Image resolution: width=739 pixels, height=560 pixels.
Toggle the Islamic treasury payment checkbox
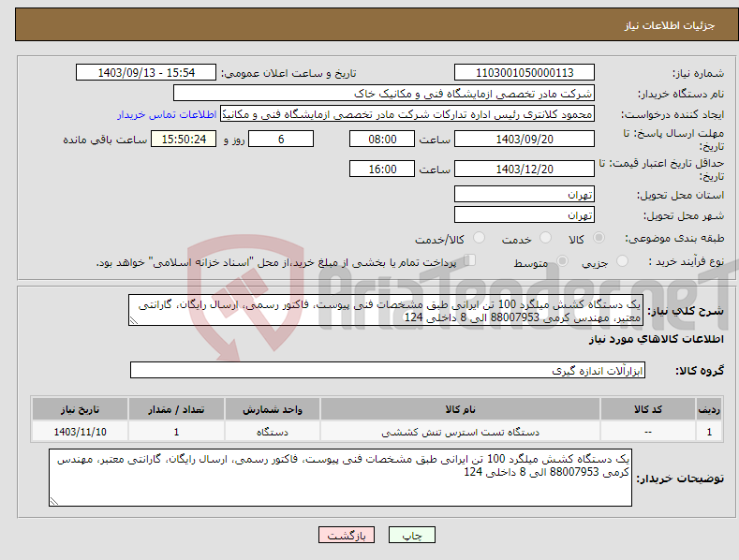[x=470, y=260]
